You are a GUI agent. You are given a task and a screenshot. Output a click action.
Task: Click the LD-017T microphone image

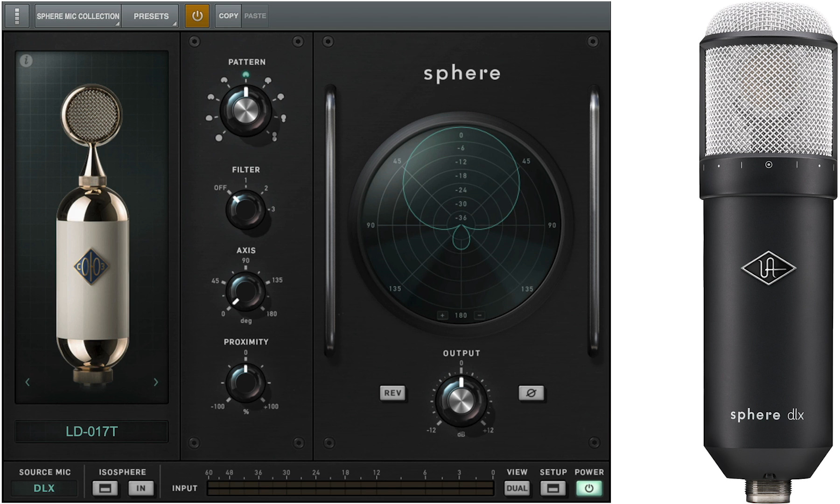pyautogui.click(x=93, y=236)
